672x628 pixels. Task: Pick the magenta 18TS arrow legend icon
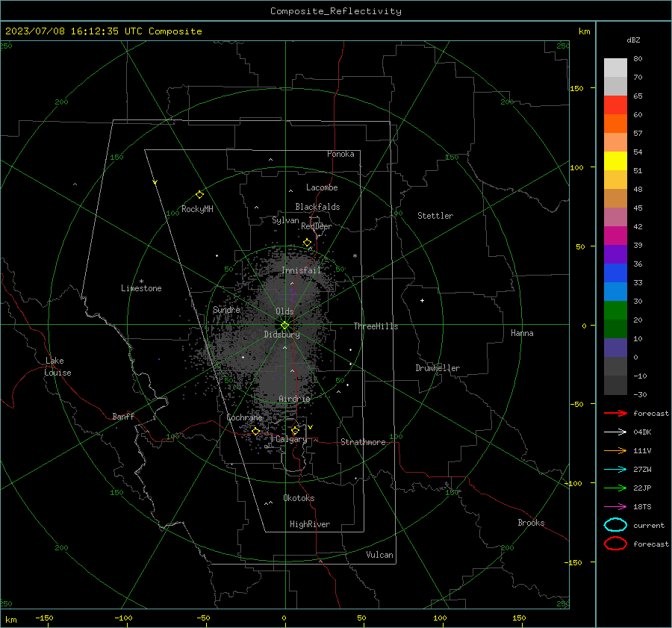click(615, 507)
